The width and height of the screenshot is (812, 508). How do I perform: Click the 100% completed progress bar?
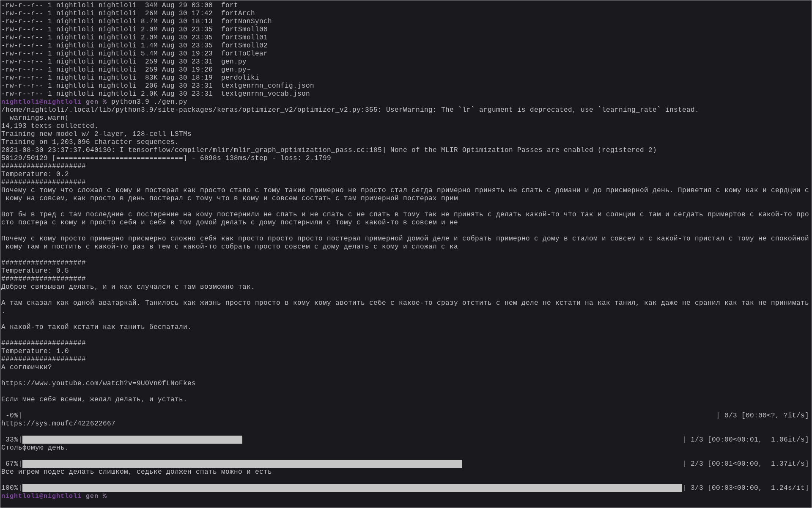point(352,488)
